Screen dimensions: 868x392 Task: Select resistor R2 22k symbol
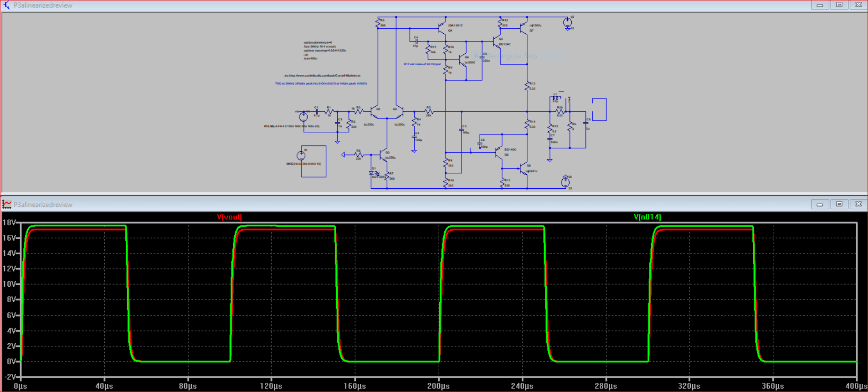pos(349,124)
